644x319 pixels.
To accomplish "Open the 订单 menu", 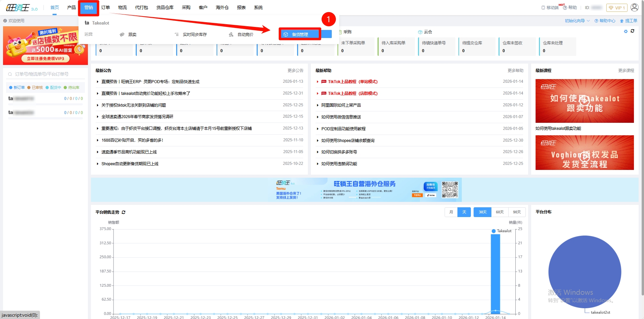I will coord(105,7).
